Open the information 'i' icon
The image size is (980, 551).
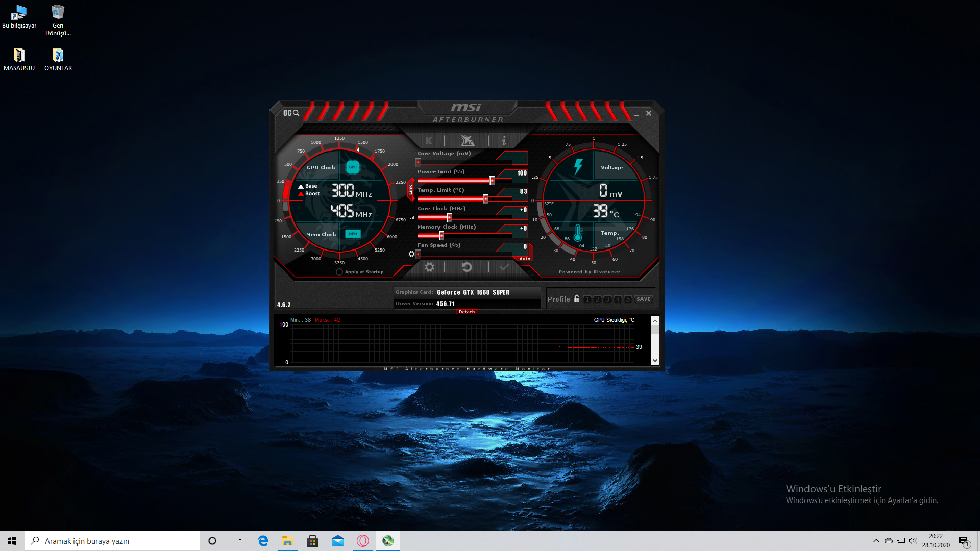click(x=504, y=140)
